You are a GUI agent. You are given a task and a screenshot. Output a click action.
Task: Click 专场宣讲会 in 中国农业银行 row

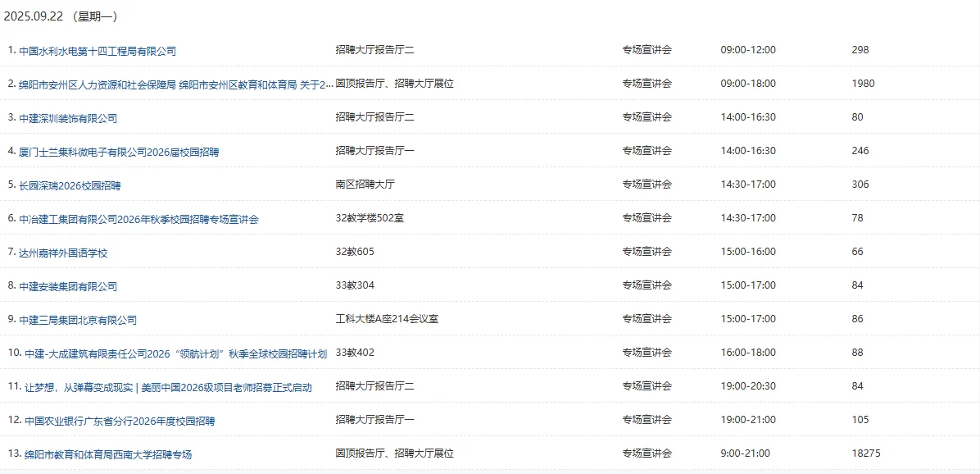pyautogui.click(x=647, y=420)
